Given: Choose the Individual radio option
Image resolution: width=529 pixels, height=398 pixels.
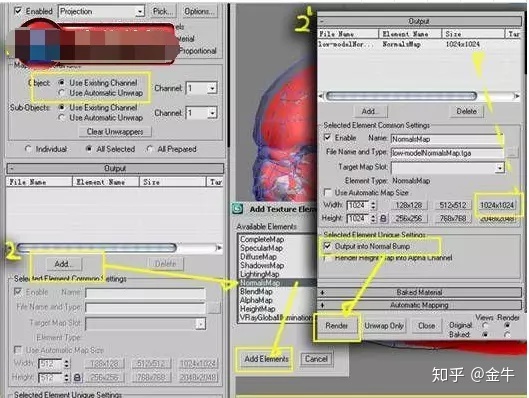Looking at the screenshot, I should [x=28, y=149].
